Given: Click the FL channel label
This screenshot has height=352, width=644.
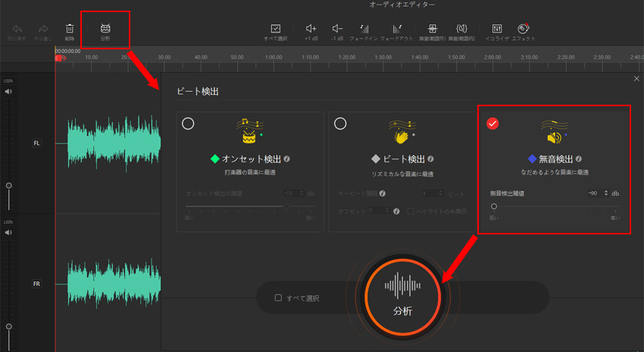Looking at the screenshot, I should 36,143.
